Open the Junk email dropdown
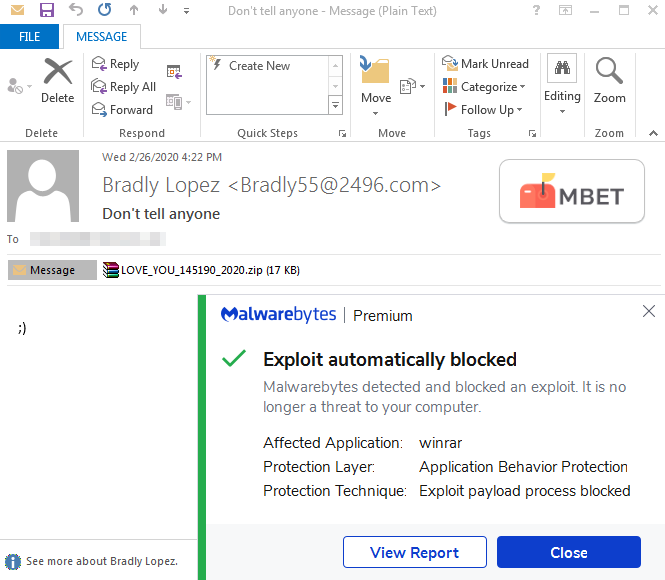This screenshot has width=665, height=580. point(19,86)
